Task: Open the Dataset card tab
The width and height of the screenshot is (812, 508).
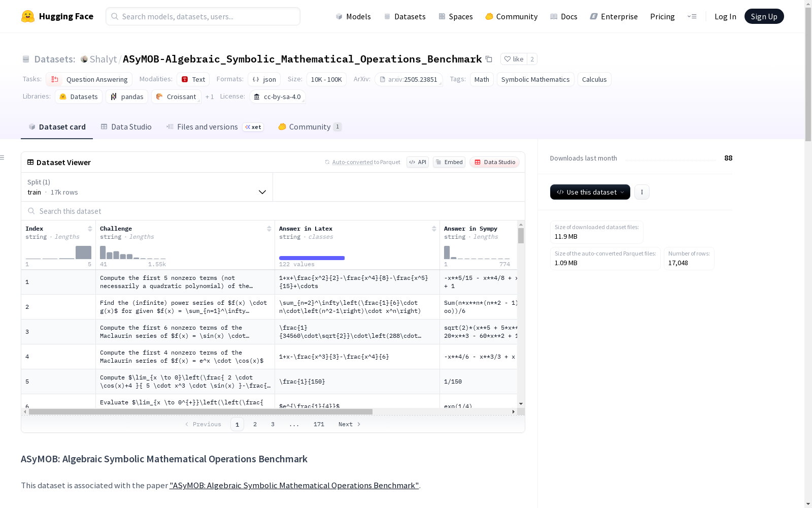Action: point(57,127)
